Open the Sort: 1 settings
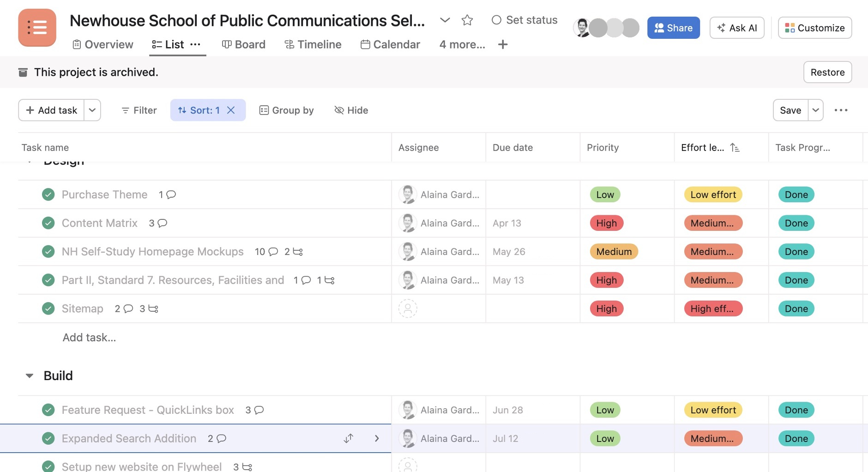Viewport: 868px width, 472px height. (x=199, y=110)
